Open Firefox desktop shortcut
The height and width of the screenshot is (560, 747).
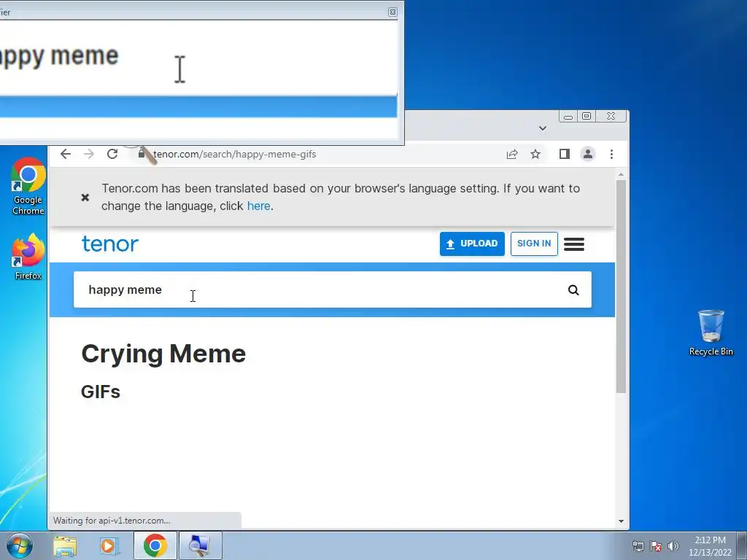(x=28, y=257)
